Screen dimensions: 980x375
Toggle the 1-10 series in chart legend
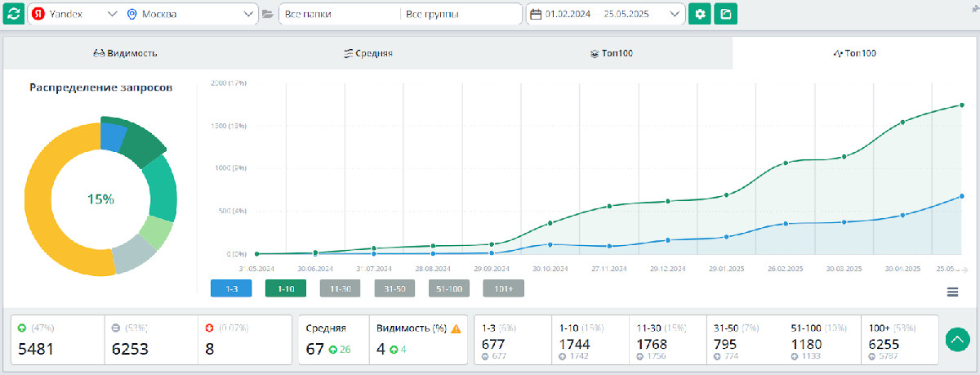(285, 288)
